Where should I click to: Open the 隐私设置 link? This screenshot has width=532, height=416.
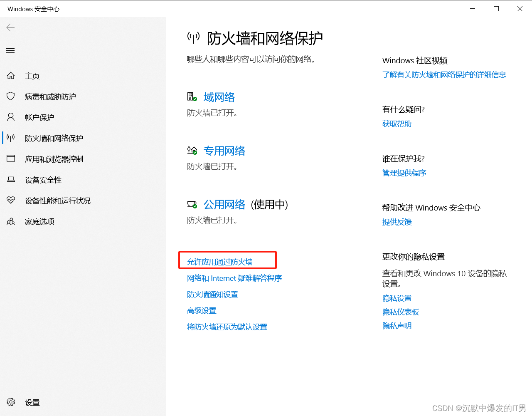coord(397,298)
